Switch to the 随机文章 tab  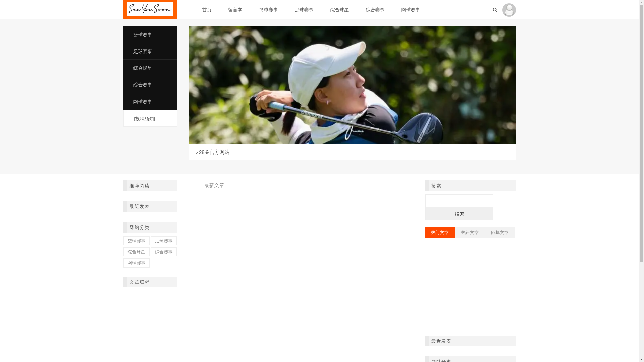[x=500, y=232]
